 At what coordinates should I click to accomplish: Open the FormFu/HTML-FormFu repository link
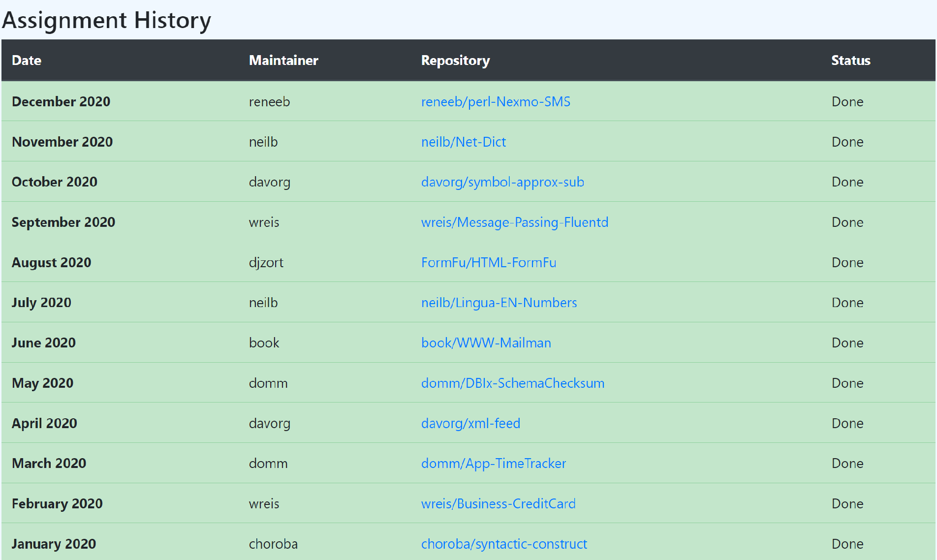click(x=489, y=262)
